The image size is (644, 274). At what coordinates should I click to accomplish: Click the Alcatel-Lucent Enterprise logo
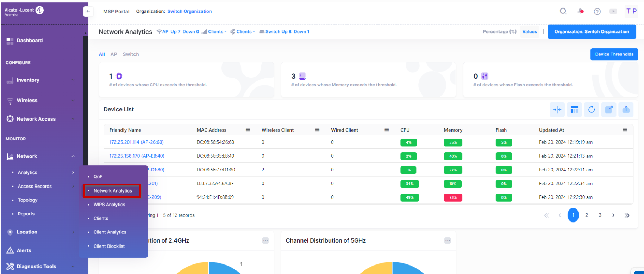(24, 11)
